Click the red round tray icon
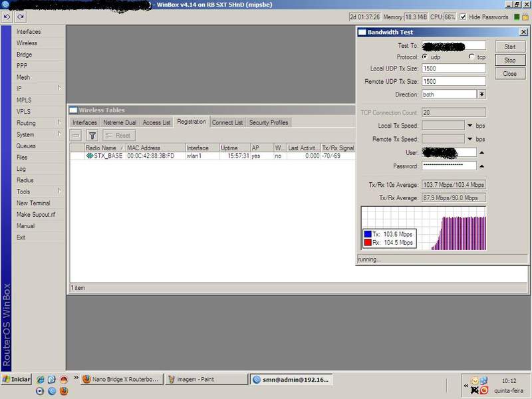This screenshot has height=399, width=532. pyautogui.click(x=485, y=390)
